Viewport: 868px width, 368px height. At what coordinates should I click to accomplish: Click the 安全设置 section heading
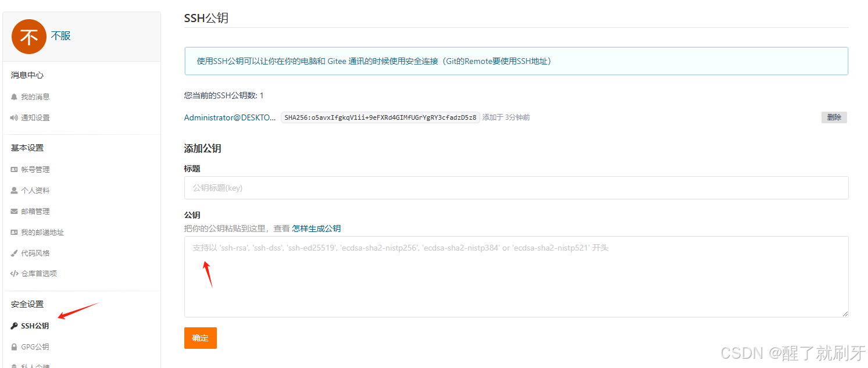[x=27, y=304]
